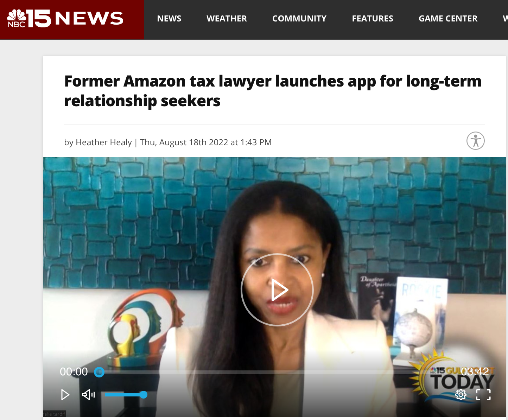Click the 00:00 elapsed time label
The image size is (508, 420).
pyautogui.click(x=74, y=371)
